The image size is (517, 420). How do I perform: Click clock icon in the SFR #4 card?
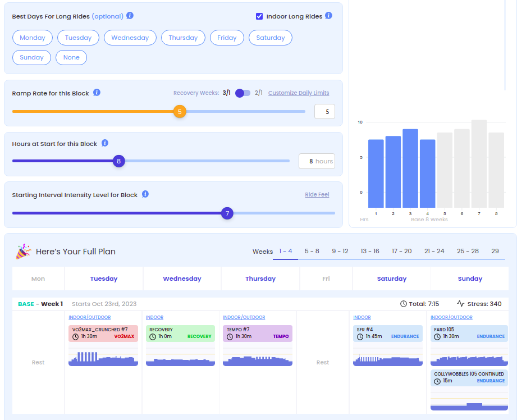pos(360,336)
